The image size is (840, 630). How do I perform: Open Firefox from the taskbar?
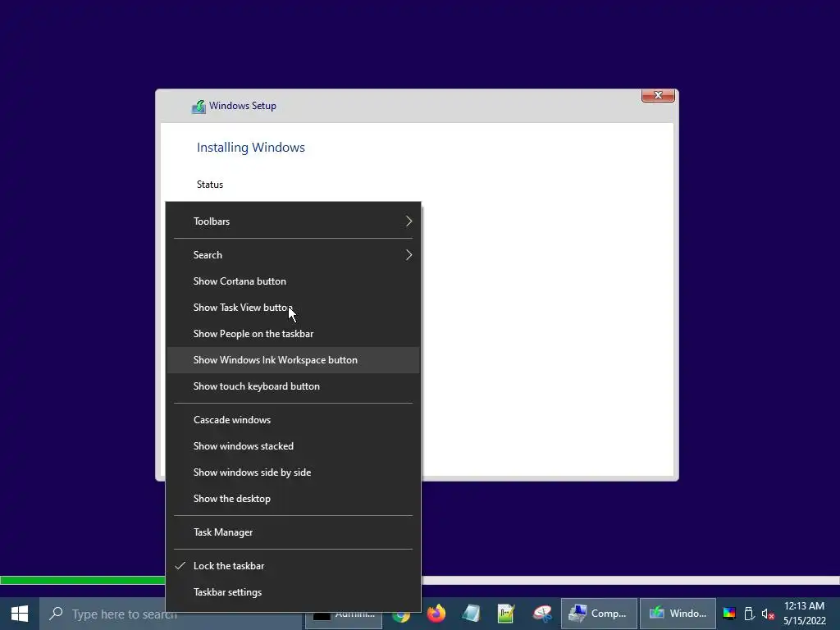point(436,614)
